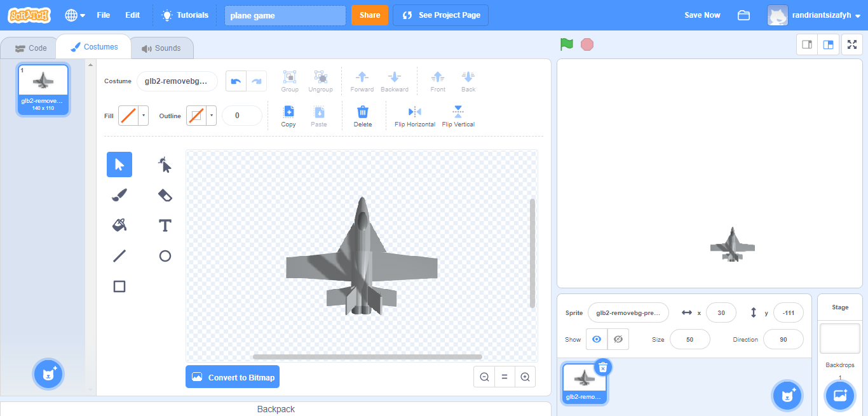
Task: Click the sprite Direction field
Action: 783,339
